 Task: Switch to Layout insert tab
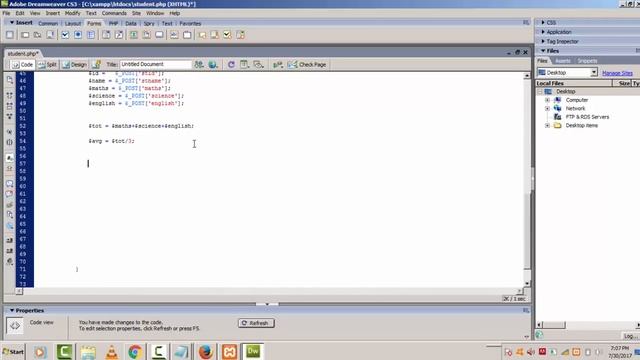[73, 24]
